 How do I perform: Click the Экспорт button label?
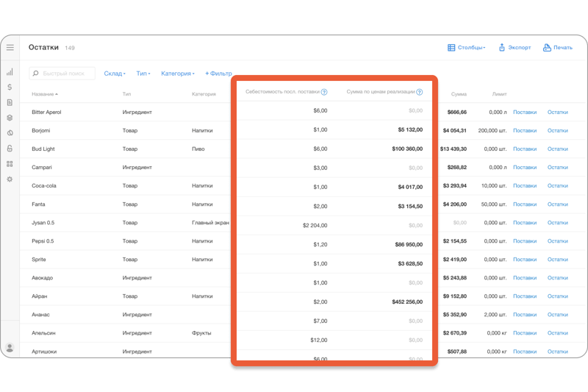(x=520, y=48)
